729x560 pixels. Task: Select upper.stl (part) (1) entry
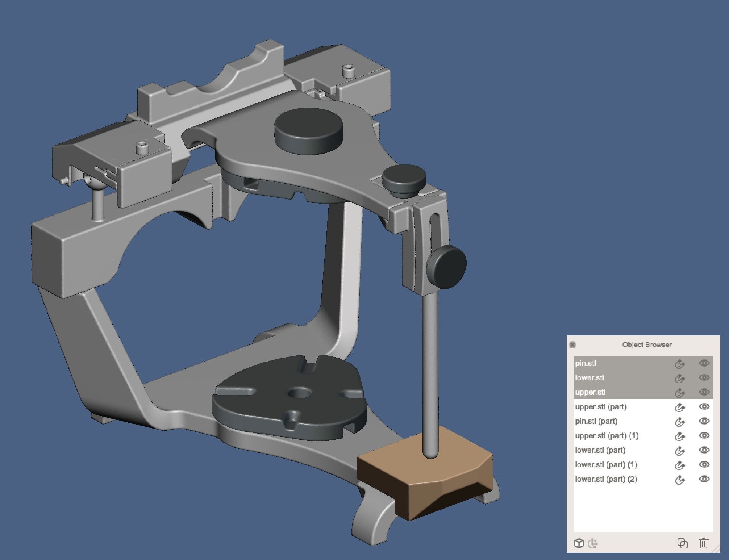click(607, 436)
